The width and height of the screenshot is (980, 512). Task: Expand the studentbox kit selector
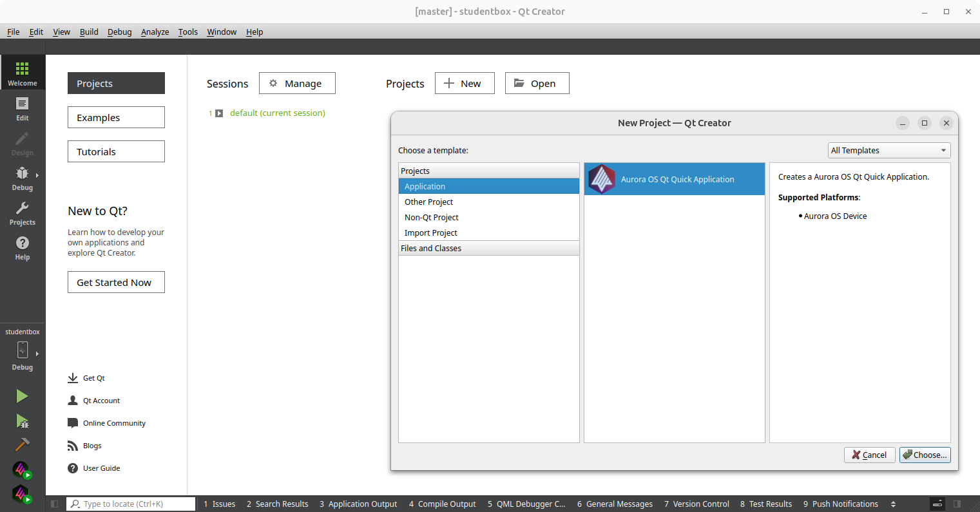point(23,351)
